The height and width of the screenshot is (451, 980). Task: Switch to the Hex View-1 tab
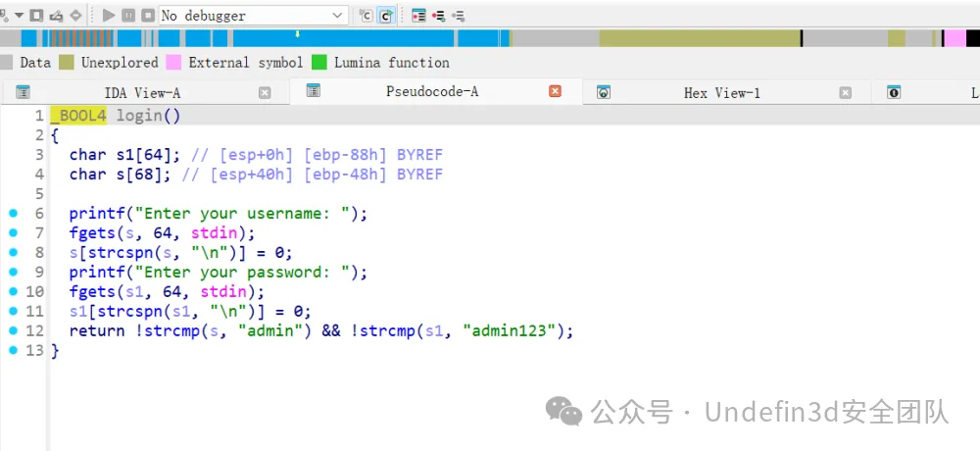pyautogui.click(x=721, y=93)
